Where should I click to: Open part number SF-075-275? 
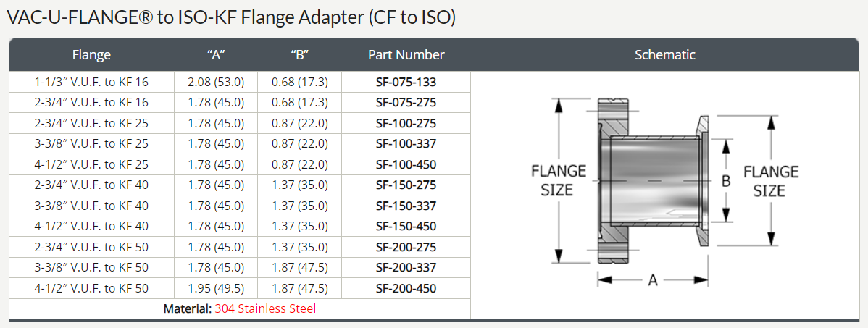pyautogui.click(x=406, y=102)
